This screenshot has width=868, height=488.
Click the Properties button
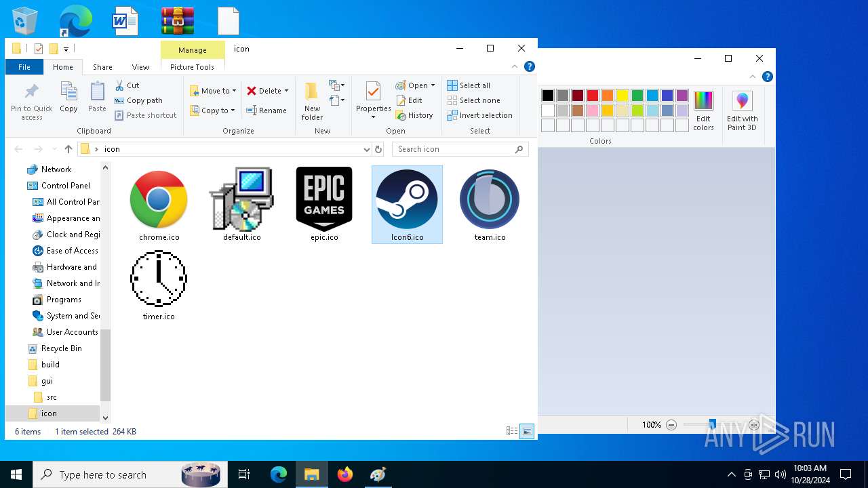point(373,100)
